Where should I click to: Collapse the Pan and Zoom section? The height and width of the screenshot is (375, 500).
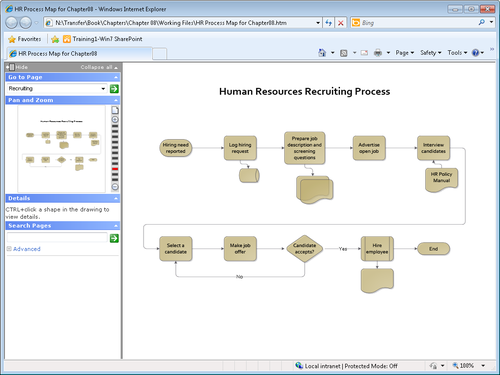(x=116, y=100)
